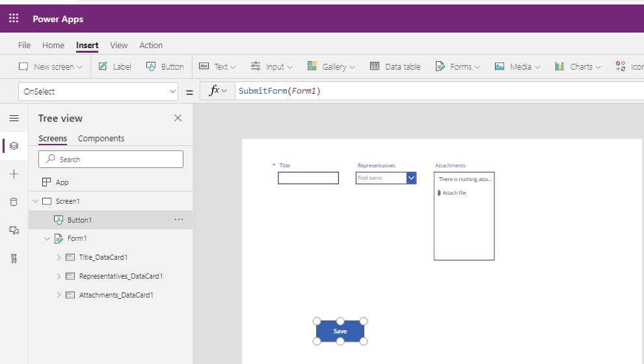Select Title_DataCard1 tree item

103,257
